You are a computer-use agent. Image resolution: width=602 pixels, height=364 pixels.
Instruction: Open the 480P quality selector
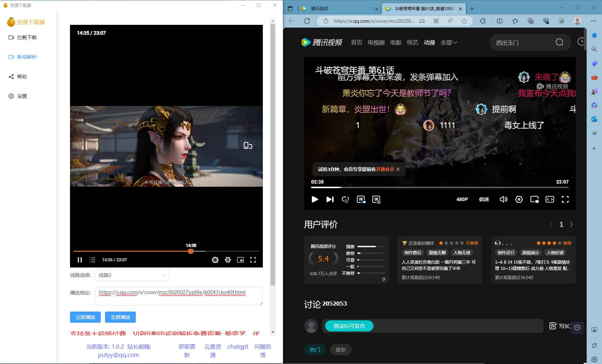[462, 199]
